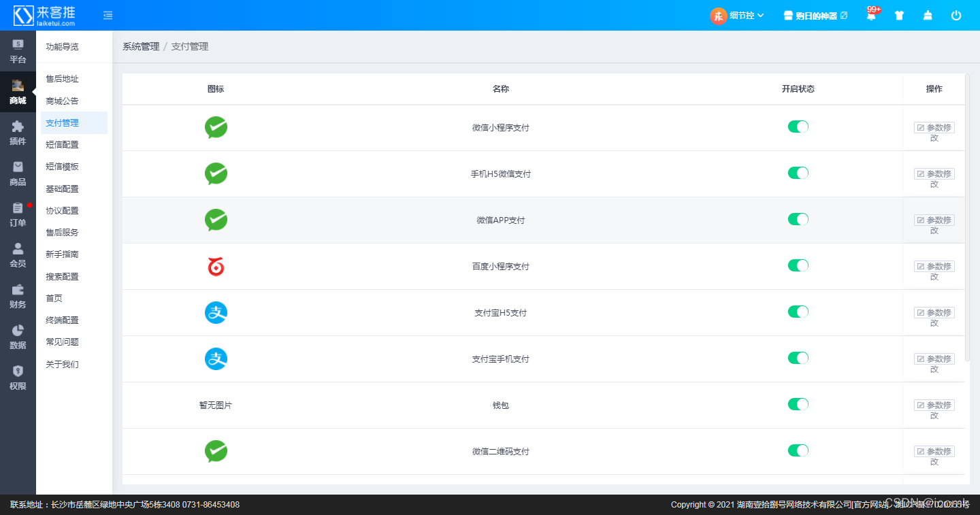Toggle 钱包 wallet payment switch
The width and height of the screenshot is (980, 515).
[798, 404]
